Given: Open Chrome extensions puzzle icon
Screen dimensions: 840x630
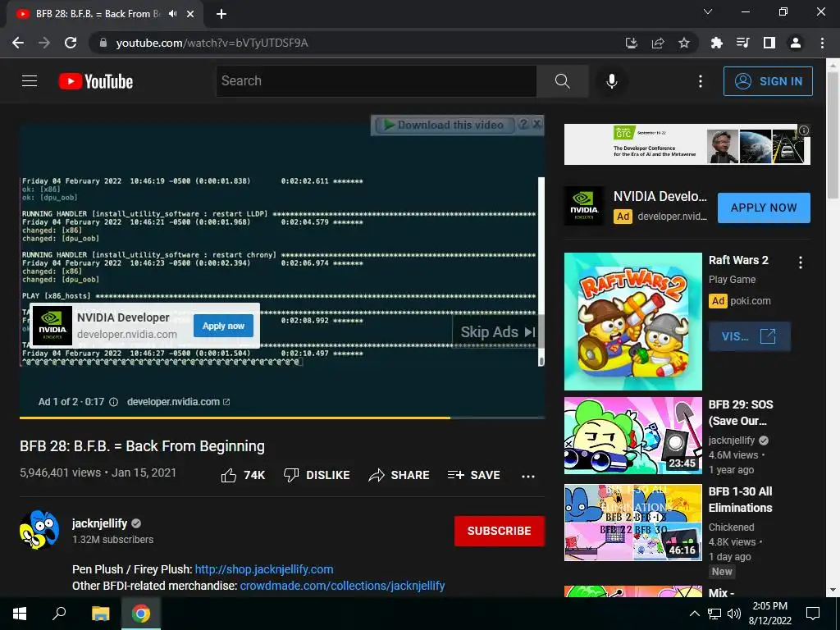Looking at the screenshot, I should [x=716, y=43].
